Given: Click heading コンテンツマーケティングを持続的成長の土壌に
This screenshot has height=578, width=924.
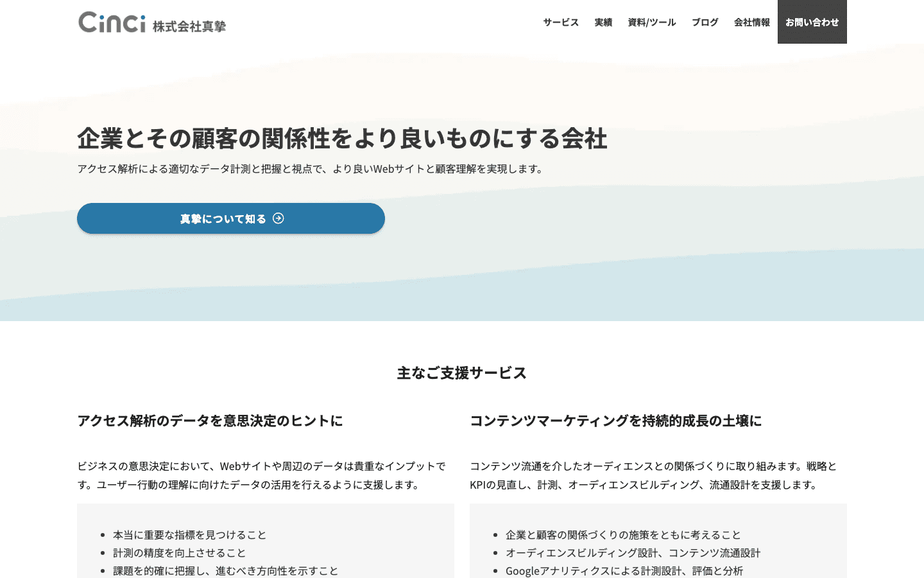Looking at the screenshot, I should coord(616,421).
